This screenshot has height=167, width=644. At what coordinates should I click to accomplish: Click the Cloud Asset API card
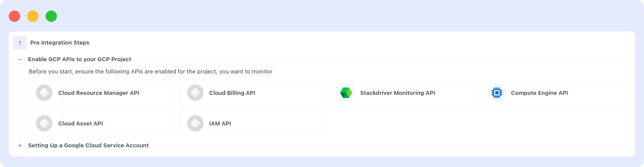coord(101,123)
